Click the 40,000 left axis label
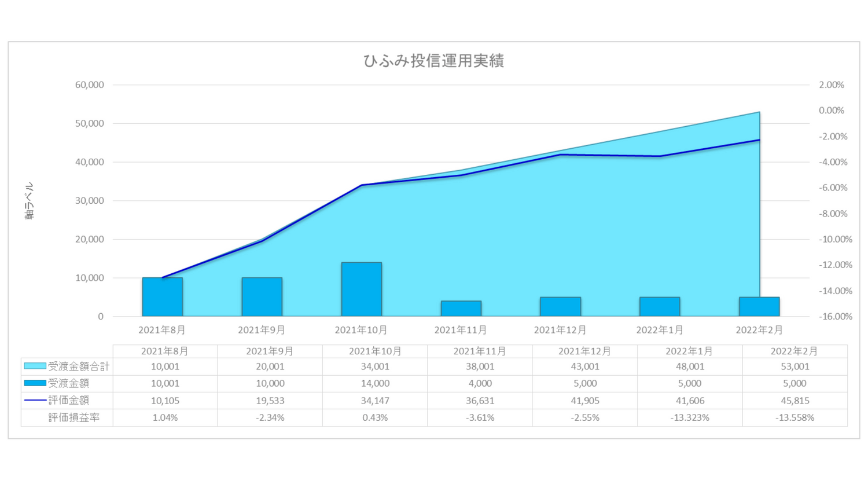868x488 pixels. [x=90, y=162]
